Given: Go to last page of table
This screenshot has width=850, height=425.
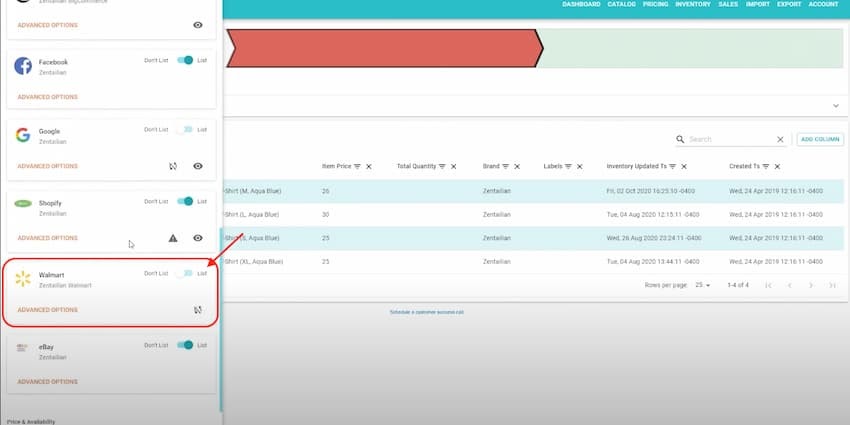Looking at the screenshot, I should click(x=833, y=285).
